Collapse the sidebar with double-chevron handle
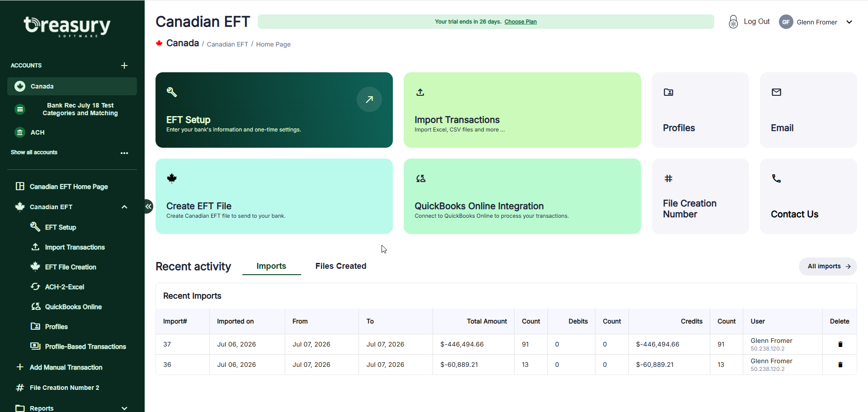868x412 pixels. point(148,206)
